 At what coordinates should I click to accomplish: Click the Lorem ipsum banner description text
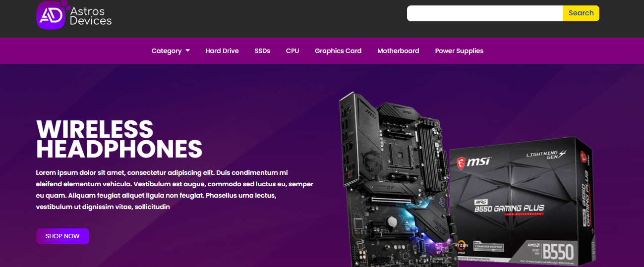coord(175,190)
